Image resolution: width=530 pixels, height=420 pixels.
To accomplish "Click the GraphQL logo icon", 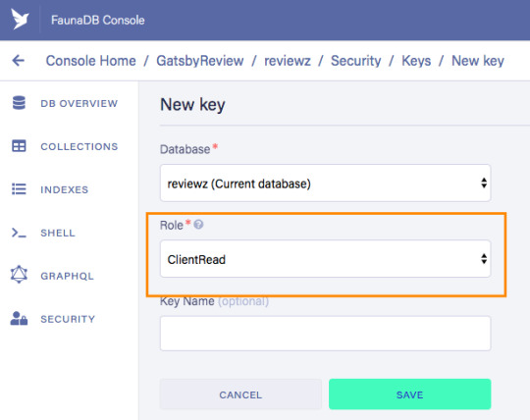I will click(19, 275).
